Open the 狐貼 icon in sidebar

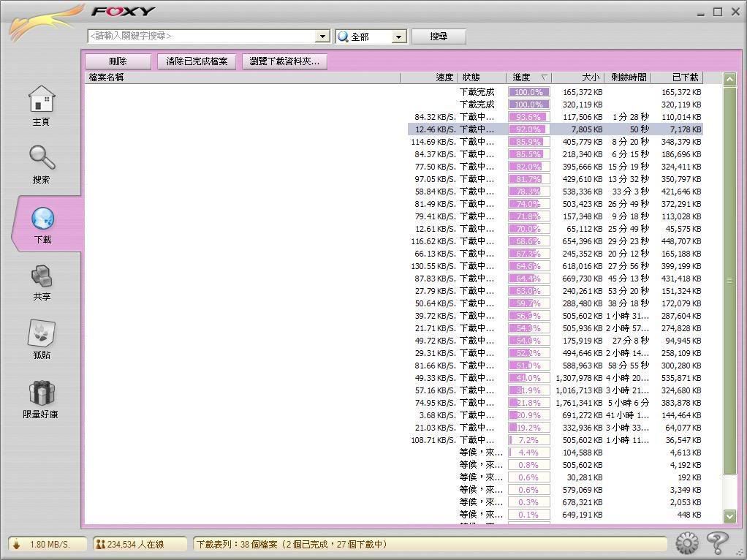coord(42,334)
